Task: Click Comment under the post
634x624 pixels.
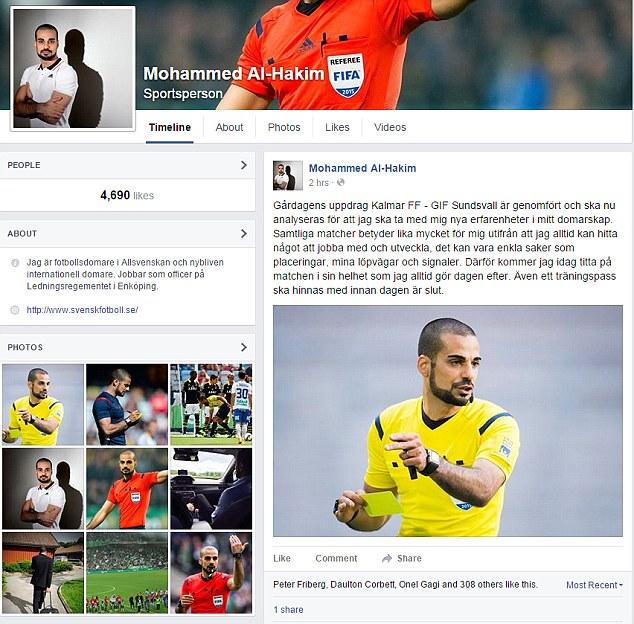Action: (336, 558)
